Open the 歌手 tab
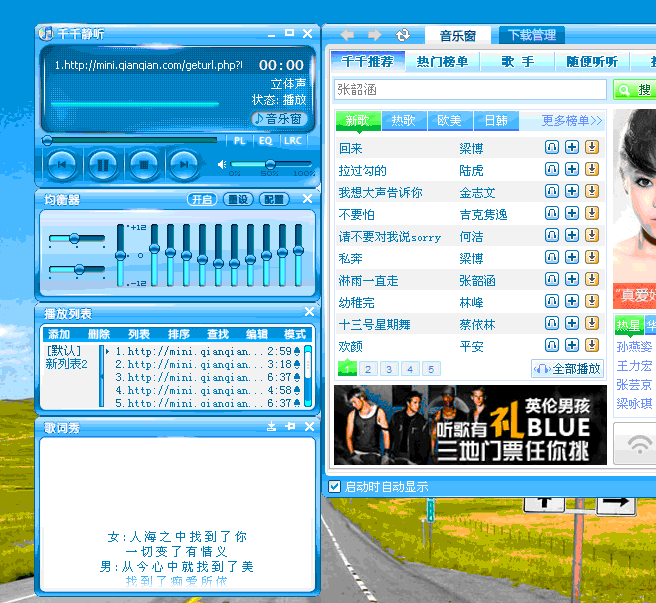Image resolution: width=656 pixels, height=603 pixels. click(518, 62)
